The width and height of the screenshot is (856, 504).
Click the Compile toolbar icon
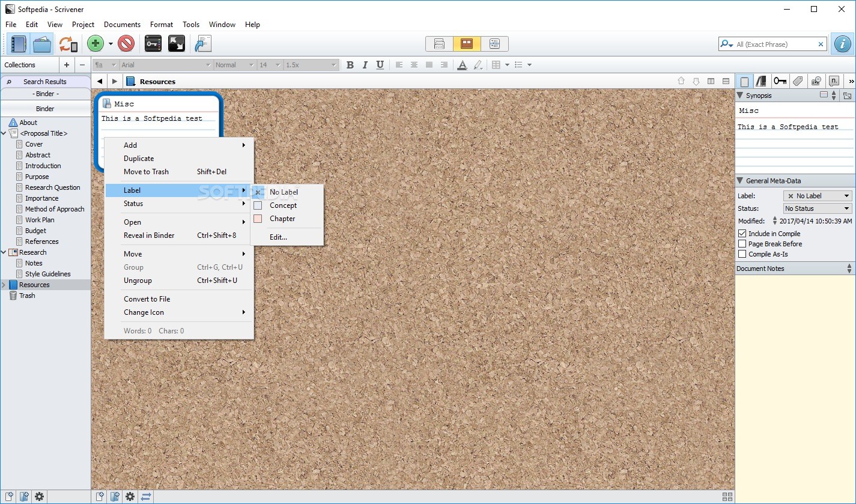pos(204,44)
